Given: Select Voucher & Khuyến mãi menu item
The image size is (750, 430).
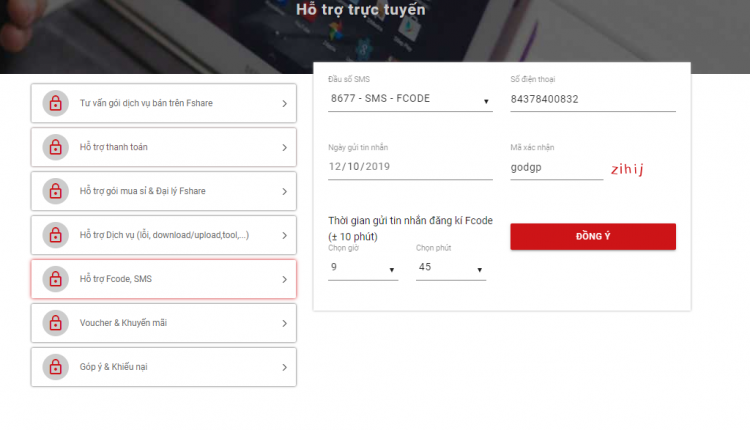Looking at the screenshot, I should pos(164,323).
